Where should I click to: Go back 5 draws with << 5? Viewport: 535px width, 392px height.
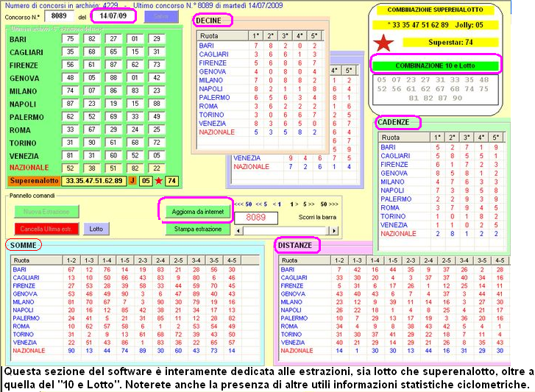(261, 204)
